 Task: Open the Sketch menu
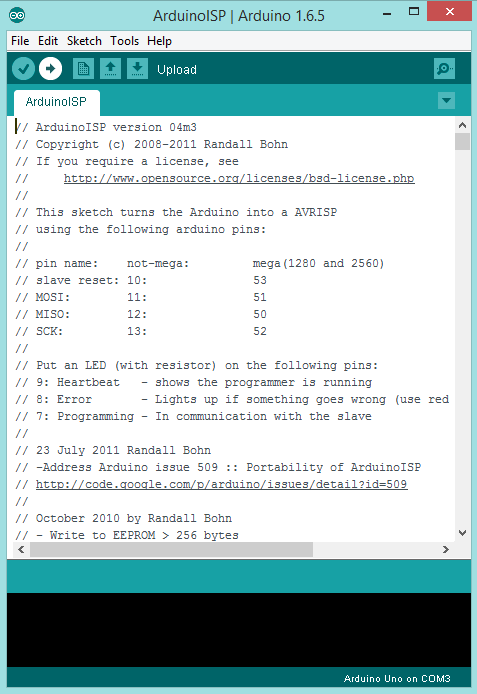coord(84,41)
